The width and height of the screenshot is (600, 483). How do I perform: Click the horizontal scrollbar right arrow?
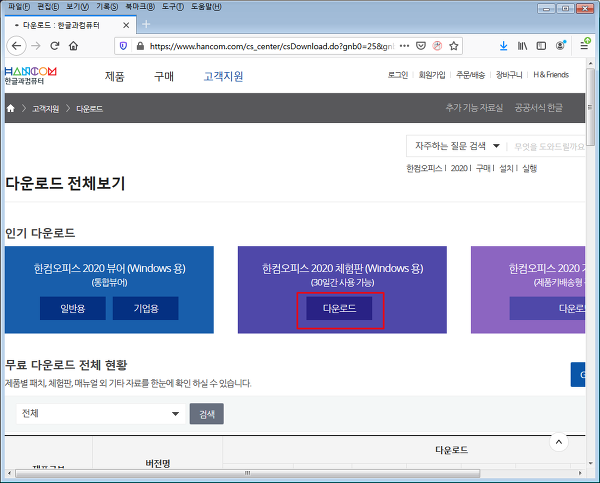pyautogui.click(x=580, y=473)
